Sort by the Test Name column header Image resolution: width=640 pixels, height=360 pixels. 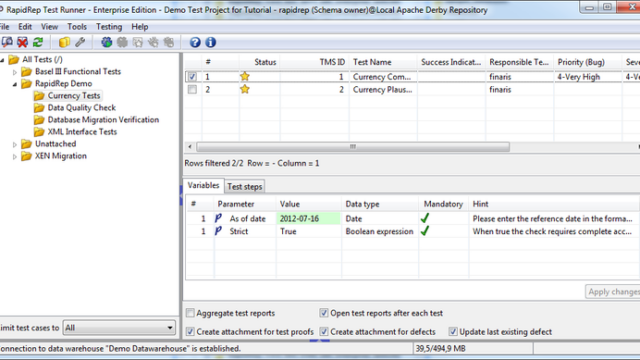[x=383, y=62]
